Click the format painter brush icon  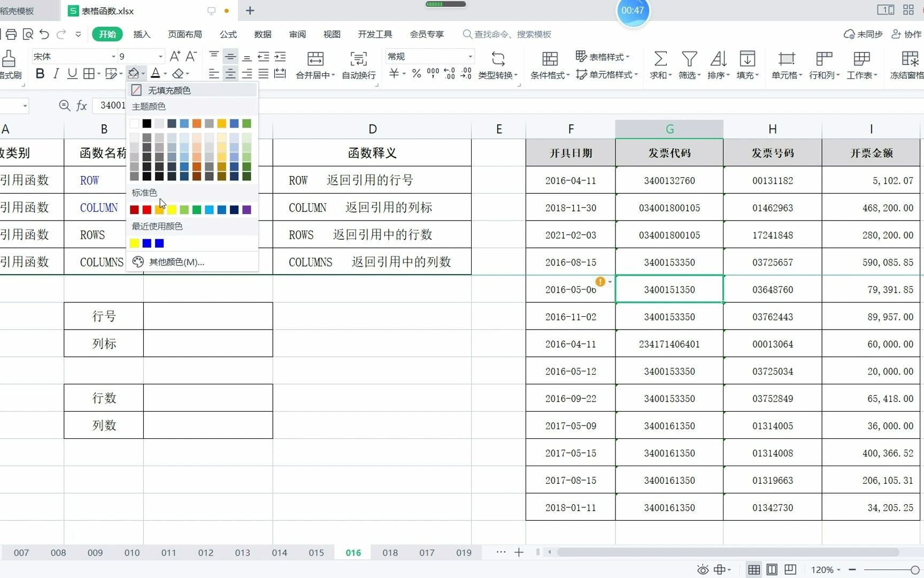(x=9, y=59)
